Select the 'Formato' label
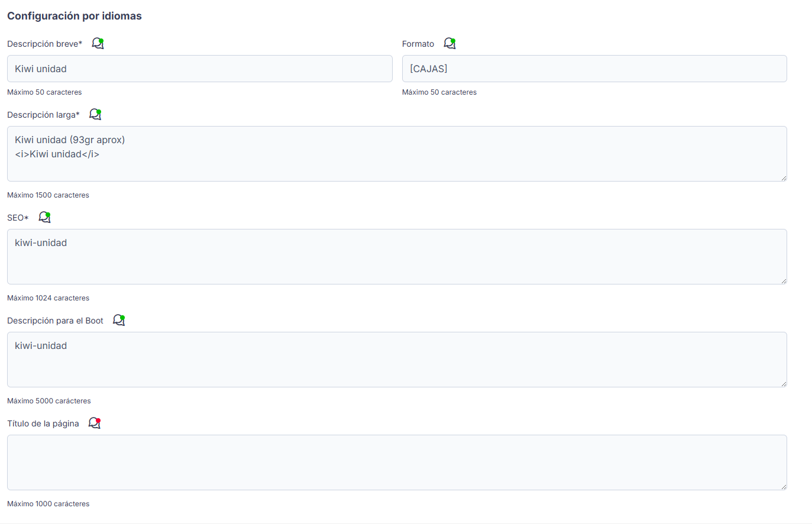The image size is (812, 524). (418, 44)
